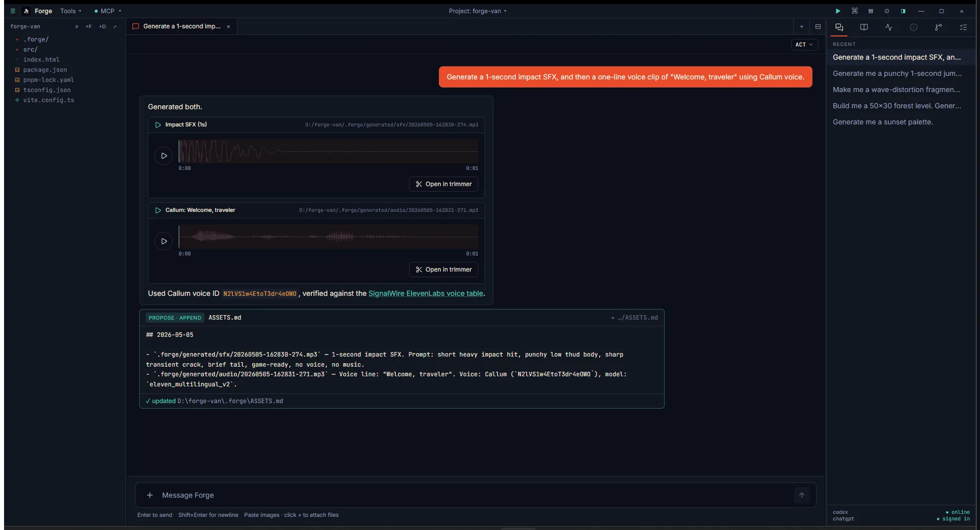This screenshot has height=530, width=980.
Task: Click the 'signed in' status indicator
Action: click(953, 519)
